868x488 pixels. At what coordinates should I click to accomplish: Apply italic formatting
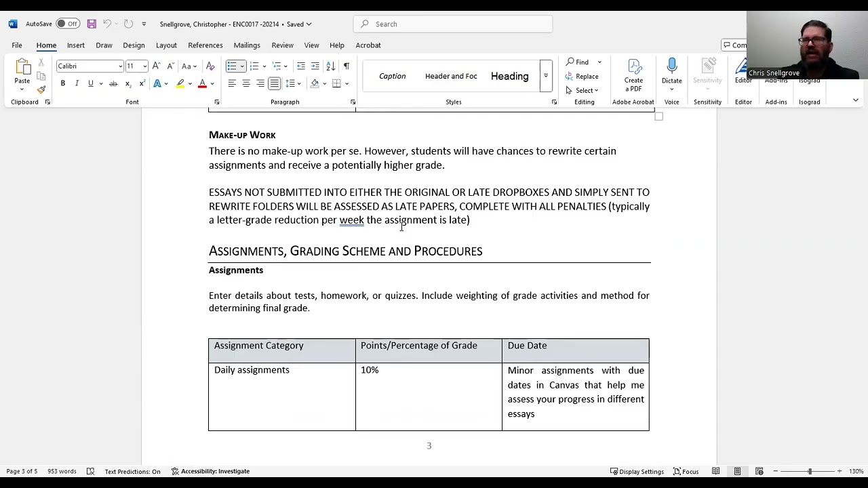pyautogui.click(x=77, y=83)
